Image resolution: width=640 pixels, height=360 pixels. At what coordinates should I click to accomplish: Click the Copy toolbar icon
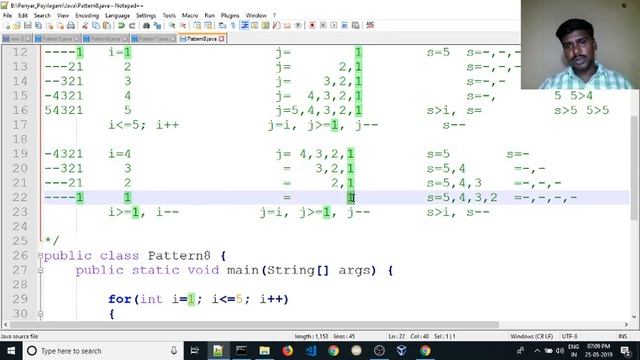(x=96, y=26)
